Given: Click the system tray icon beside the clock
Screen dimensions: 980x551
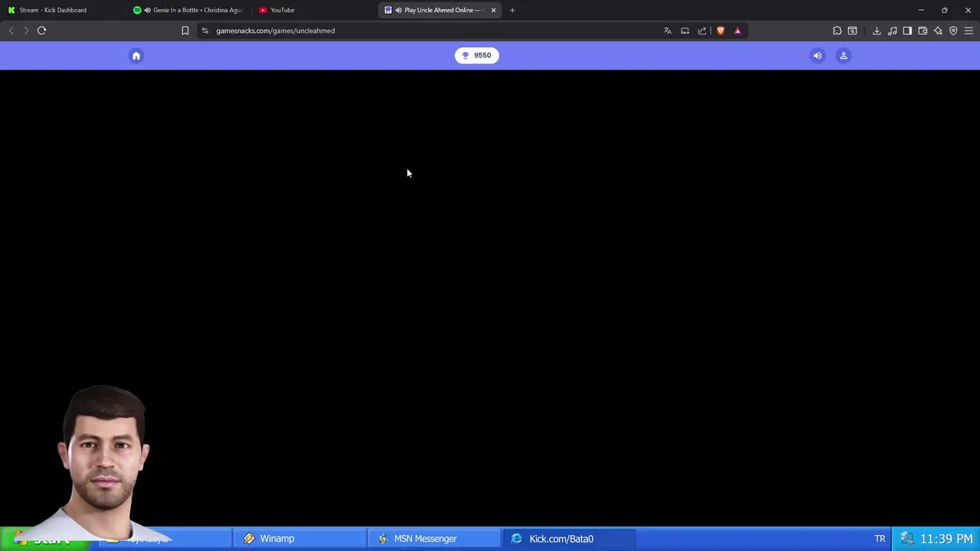Looking at the screenshot, I should tap(906, 539).
